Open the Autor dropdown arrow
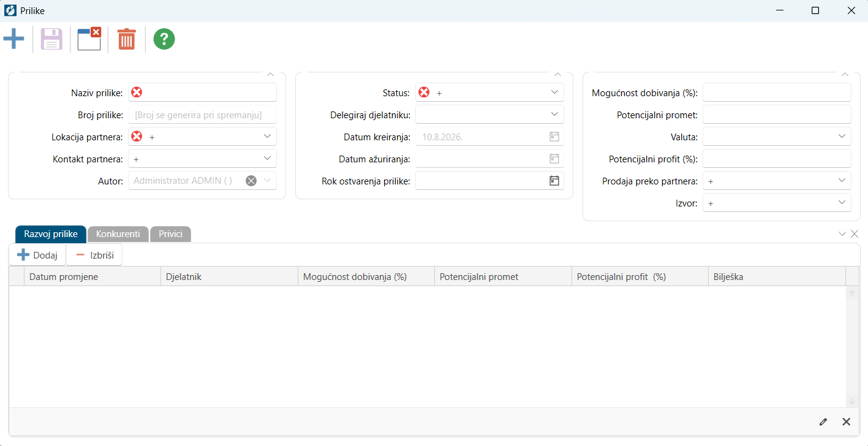 pyautogui.click(x=267, y=181)
